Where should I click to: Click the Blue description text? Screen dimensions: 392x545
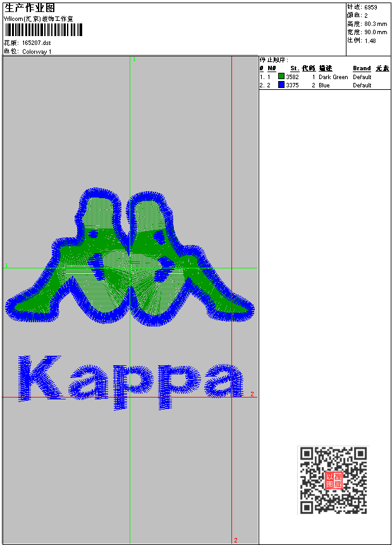pyautogui.click(x=324, y=85)
